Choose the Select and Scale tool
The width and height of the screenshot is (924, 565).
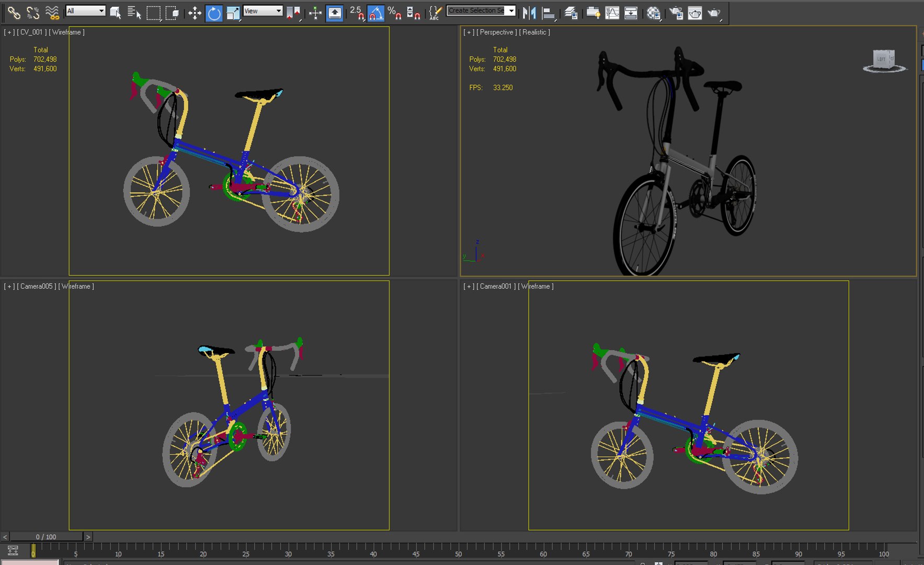point(233,13)
